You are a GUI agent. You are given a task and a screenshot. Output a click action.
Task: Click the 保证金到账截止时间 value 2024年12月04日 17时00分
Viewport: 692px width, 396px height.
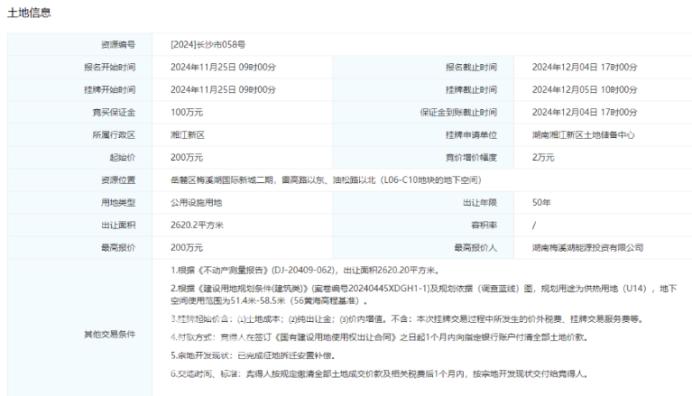[584, 112]
